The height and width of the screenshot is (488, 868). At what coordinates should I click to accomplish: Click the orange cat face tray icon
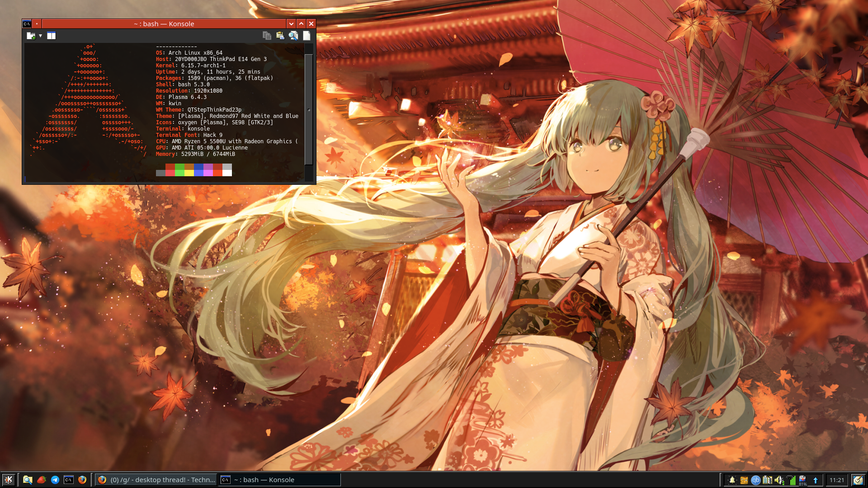pyautogui.click(x=744, y=480)
